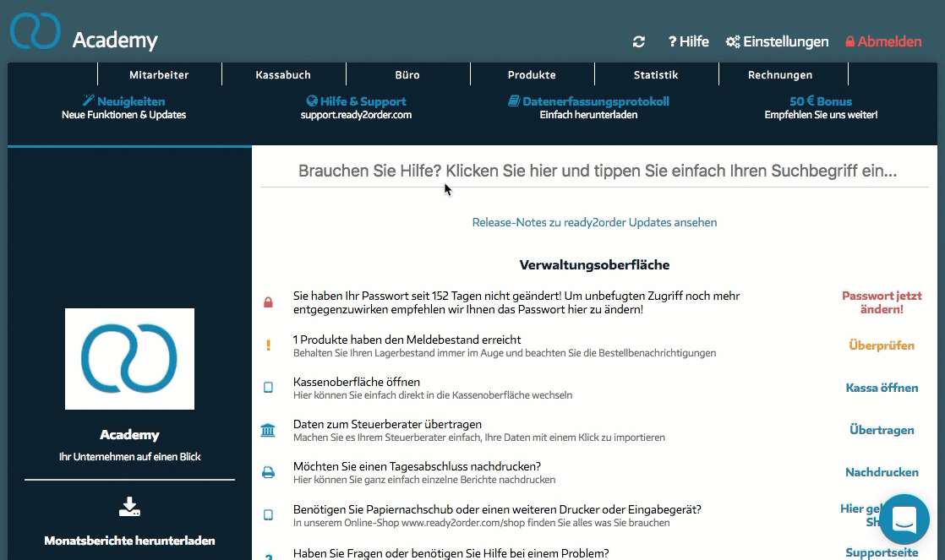Image resolution: width=945 pixels, height=560 pixels.
Task: Click Passwort jetzt ändern!
Action: (x=882, y=302)
